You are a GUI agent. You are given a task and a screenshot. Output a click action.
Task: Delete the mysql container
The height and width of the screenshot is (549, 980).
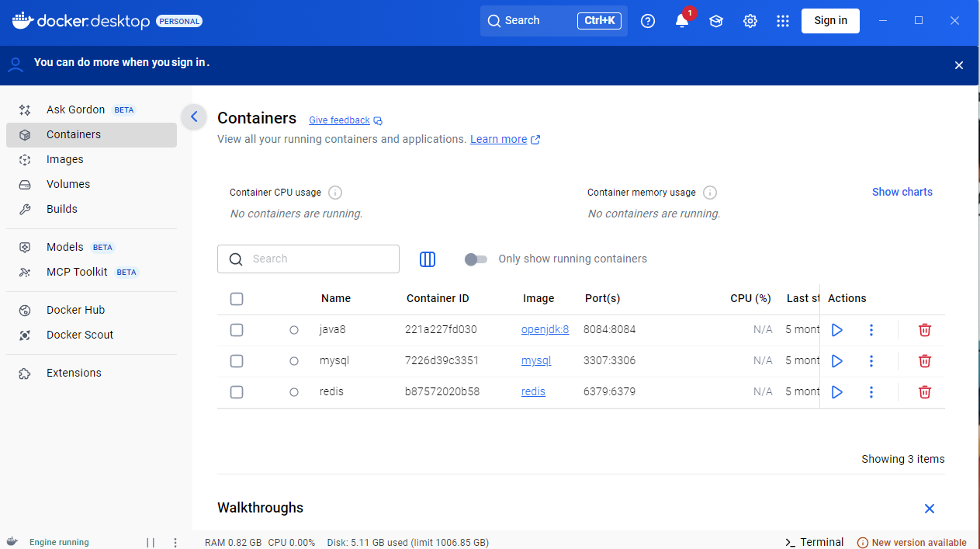(x=925, y=361)
